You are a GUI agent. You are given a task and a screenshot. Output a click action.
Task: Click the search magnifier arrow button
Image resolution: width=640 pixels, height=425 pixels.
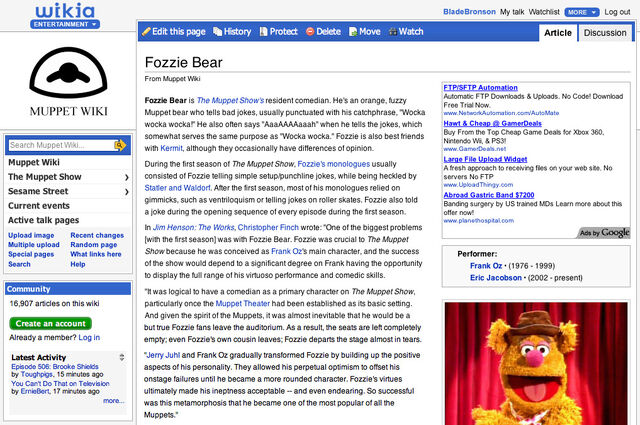point(120,145)
